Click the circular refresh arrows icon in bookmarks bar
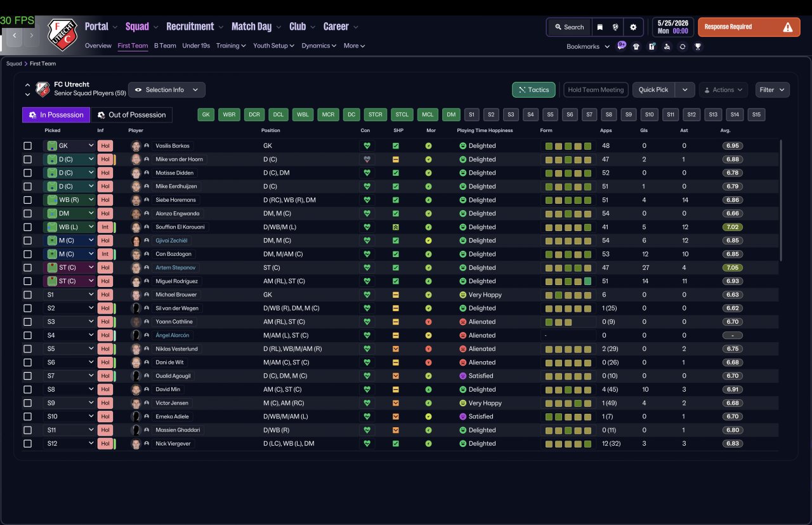 coord(683,46)
